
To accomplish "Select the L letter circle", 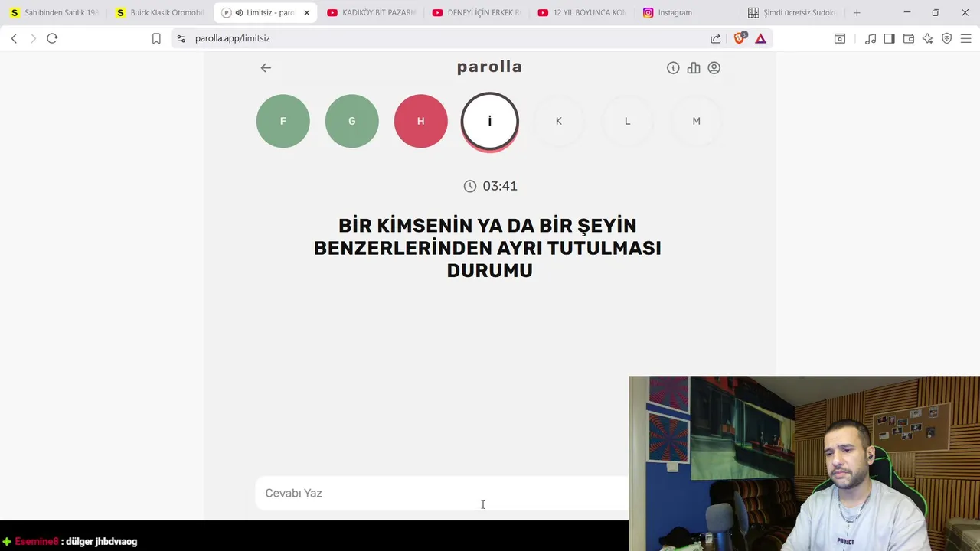I will (628, 121).
